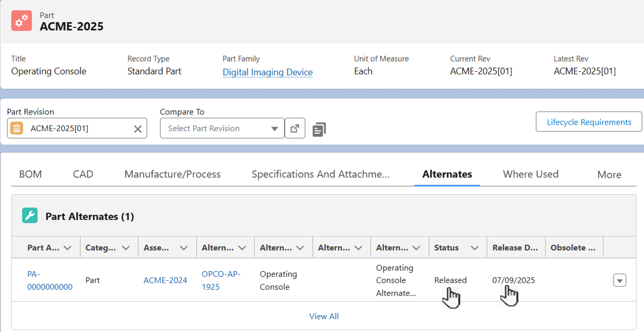
Task: Clear the ACME-2025[01] part revision selection
Action: 137,129
